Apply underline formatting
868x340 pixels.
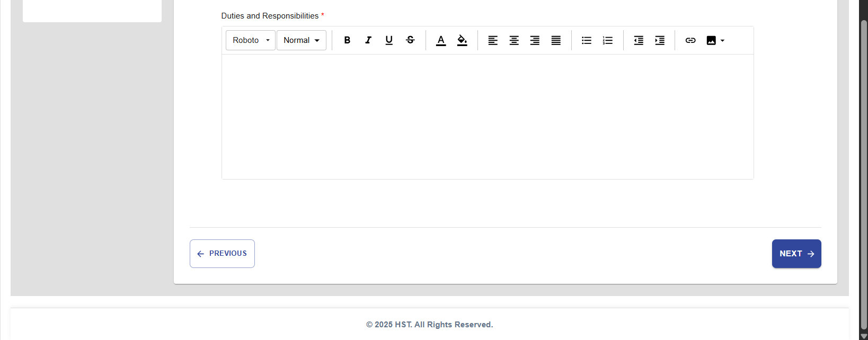tap(389, 40)
